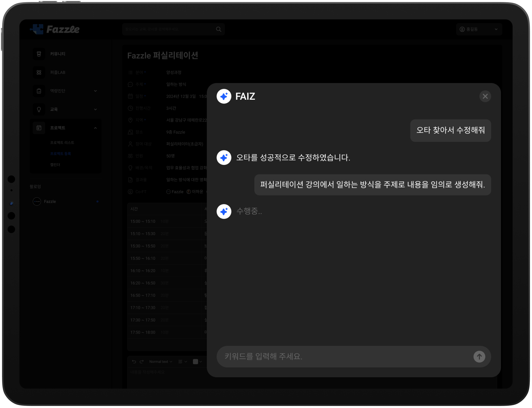Click the Fazzle avatar in the 팔로잉 list
The image size is (532, 408).
[37, 202]
